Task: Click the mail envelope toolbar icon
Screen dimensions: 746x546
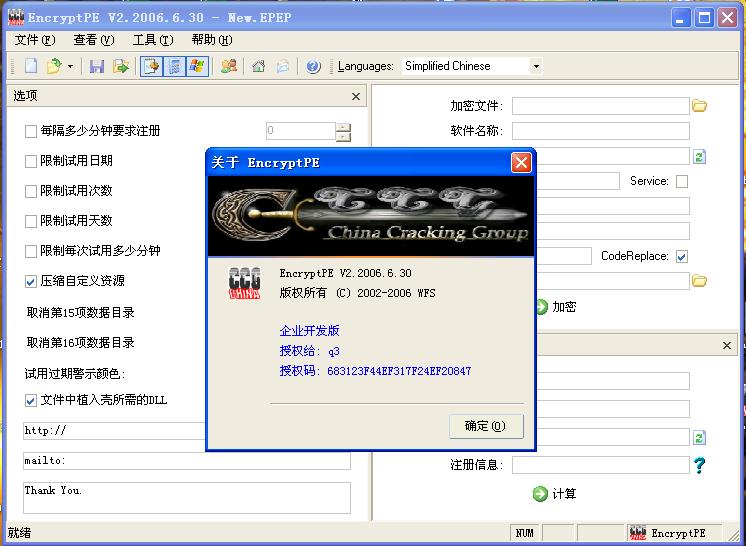Action: [283, 66]
